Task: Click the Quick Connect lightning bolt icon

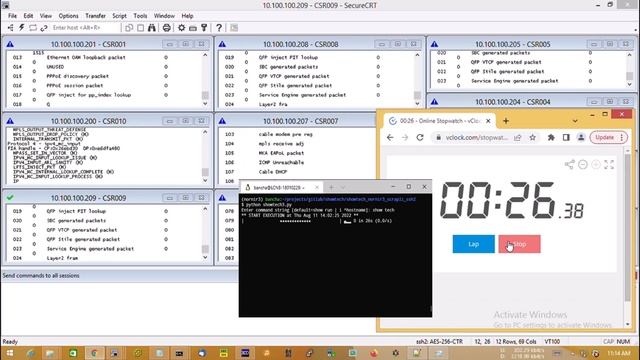Action: [22, 28]
